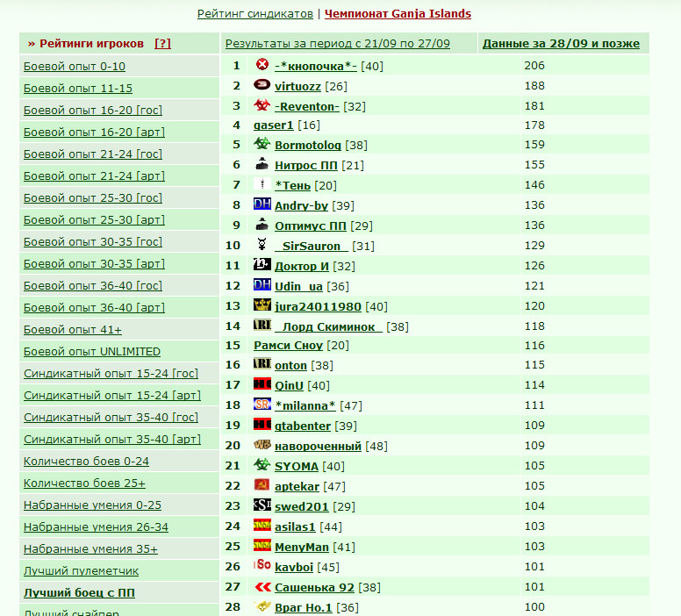Viewport: 681px width, 616px height.
Task: Click the syndicate icon beside *Тень
Action: [x=262, y=183]
